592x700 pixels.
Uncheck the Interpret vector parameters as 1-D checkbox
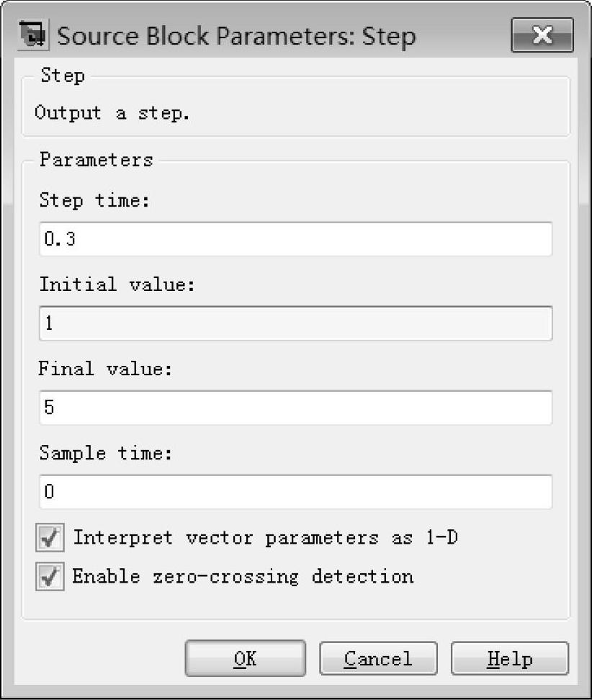click(50, 538)
